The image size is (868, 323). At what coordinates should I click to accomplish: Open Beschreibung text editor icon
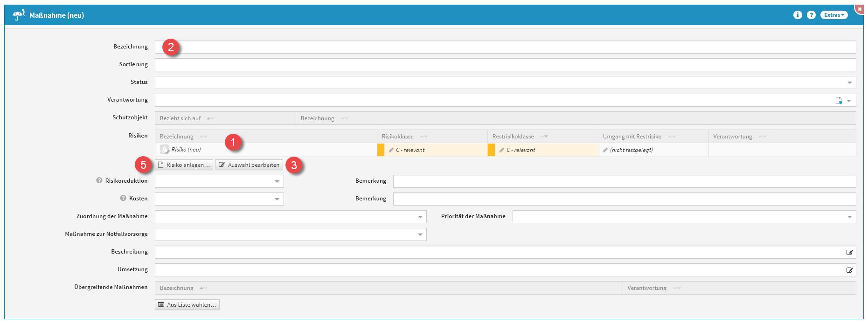[x=849, y=252]
